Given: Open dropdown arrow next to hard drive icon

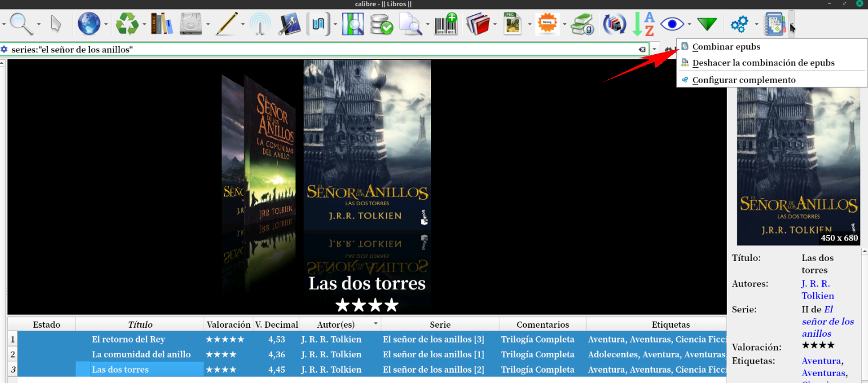Looking at the screenshot, I should 208,24.
